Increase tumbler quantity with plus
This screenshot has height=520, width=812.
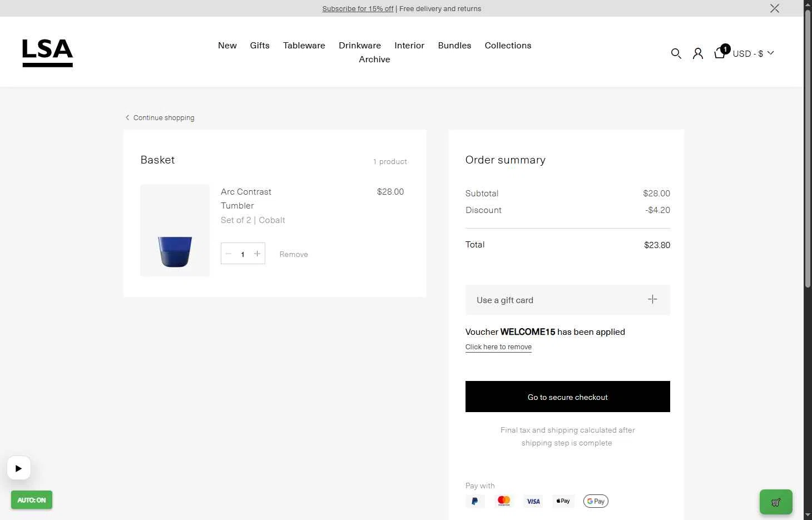click(257, 254)
